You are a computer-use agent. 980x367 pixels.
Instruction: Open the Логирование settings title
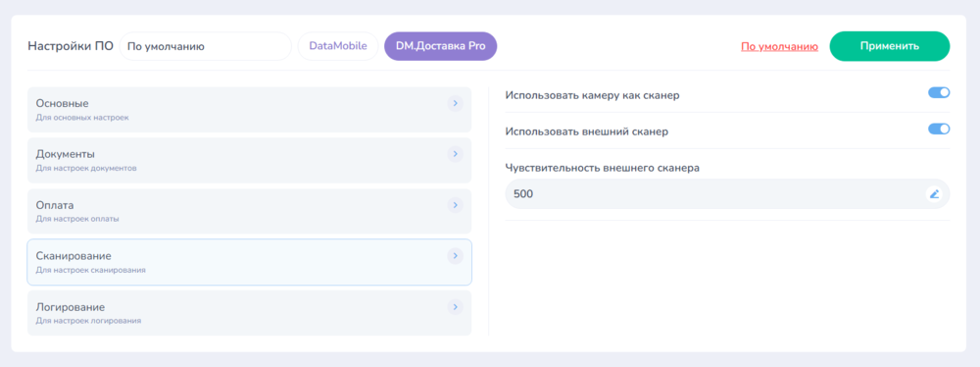70,307
